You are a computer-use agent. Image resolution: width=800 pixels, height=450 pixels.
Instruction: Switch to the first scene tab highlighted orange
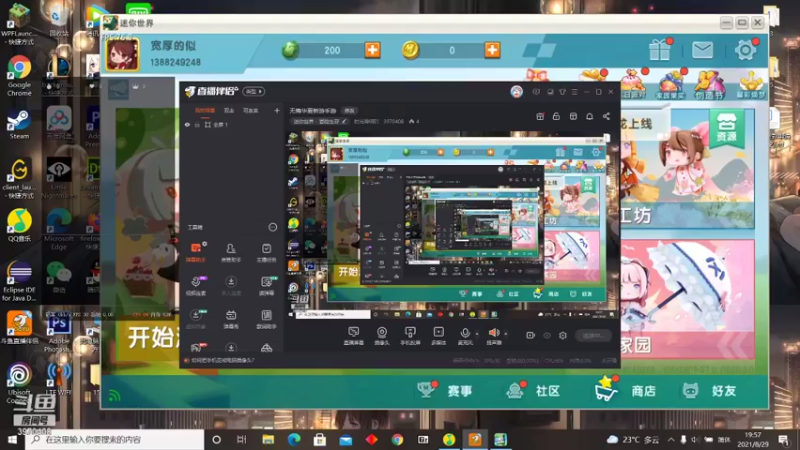point(205,111)
